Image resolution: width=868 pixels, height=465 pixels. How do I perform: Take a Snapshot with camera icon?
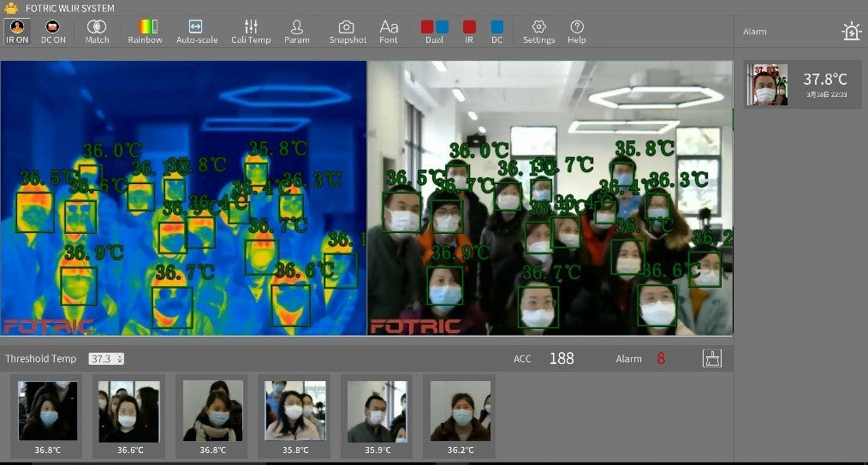pyautogui.click(x=348, y=32)
